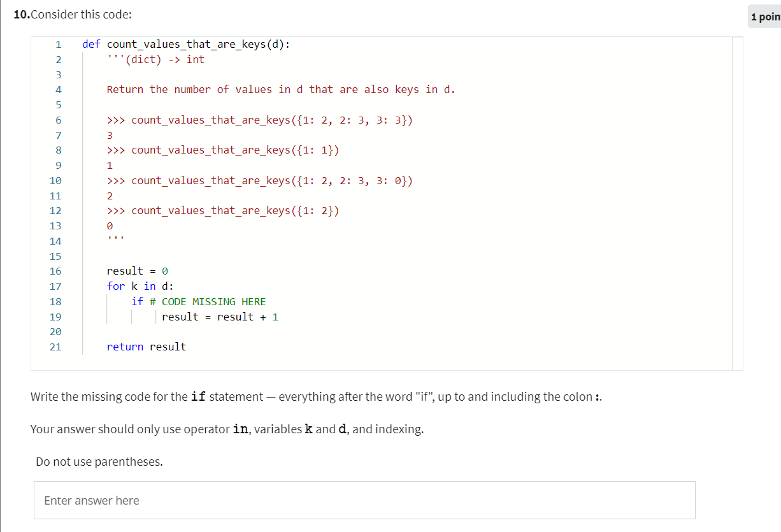781x532 pixels.
Task: Click the "(dict) -> int" docstring line
Action: [156, 59]
